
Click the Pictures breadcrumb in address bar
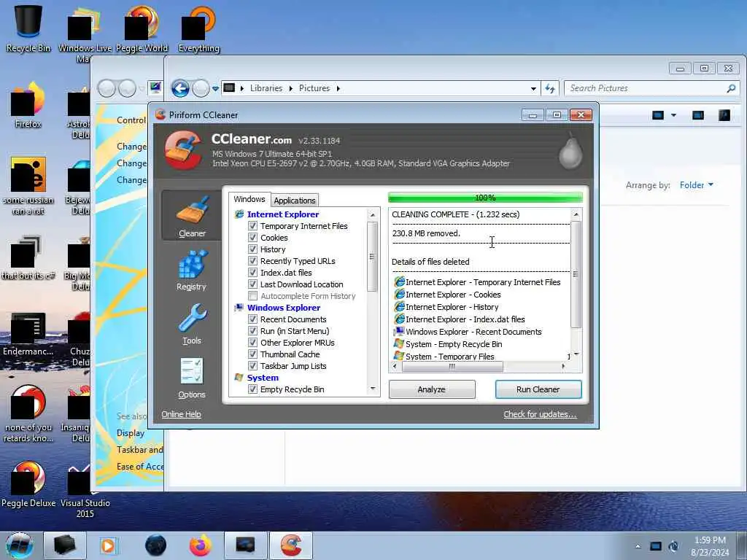314,88
